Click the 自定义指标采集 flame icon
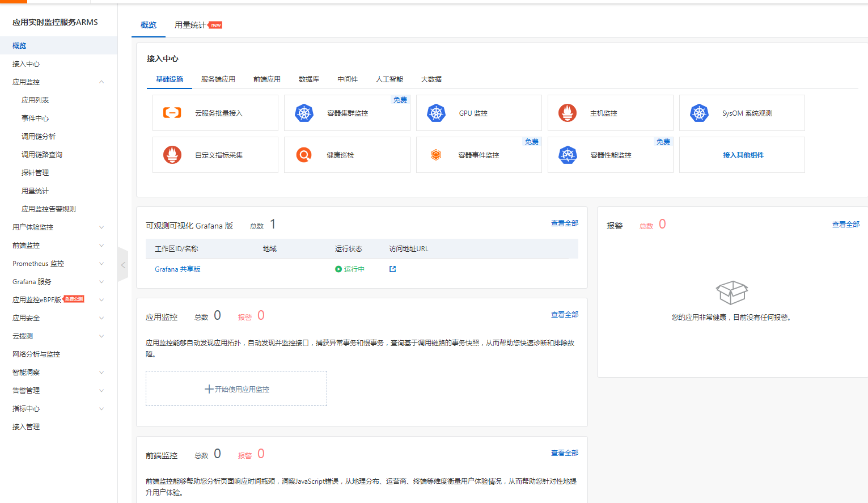 coord(172,155)
